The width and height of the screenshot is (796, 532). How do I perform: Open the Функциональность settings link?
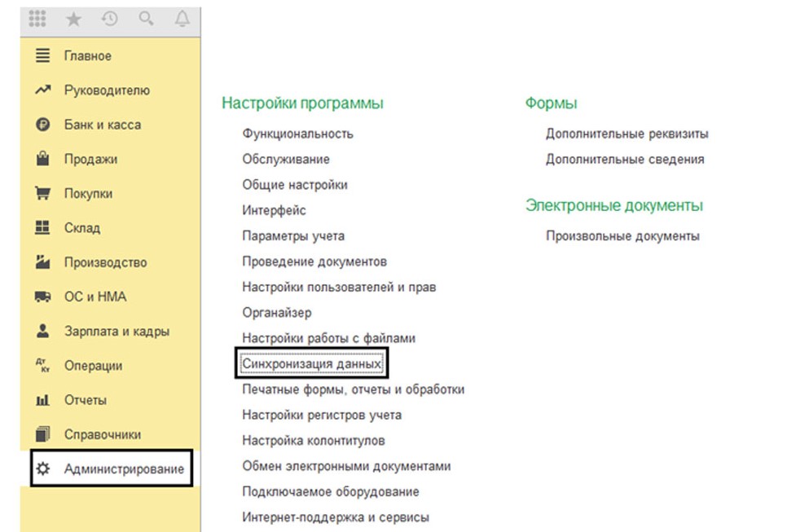click(297, 134)
